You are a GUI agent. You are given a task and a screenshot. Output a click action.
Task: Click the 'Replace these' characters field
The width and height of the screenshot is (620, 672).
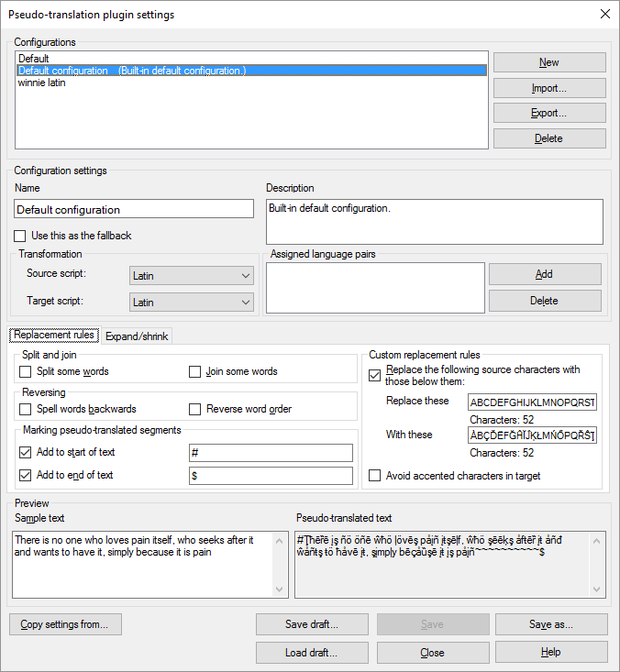tap(532, 402)
